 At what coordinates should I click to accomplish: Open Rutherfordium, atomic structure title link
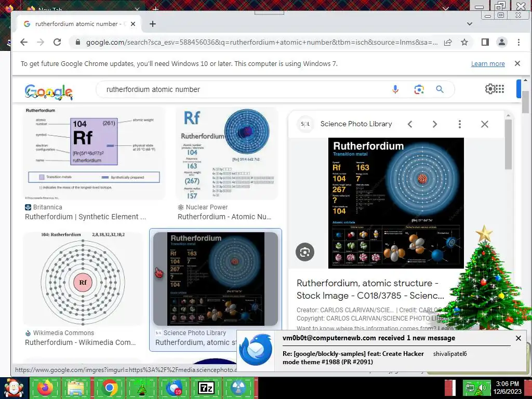(370, 289)
